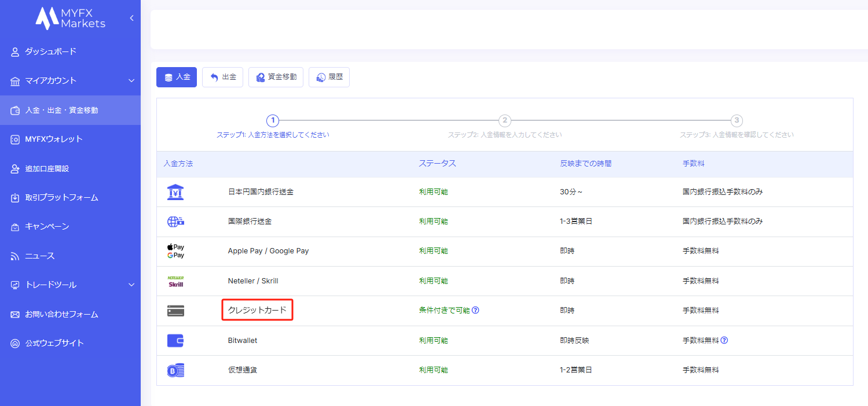Click help icon beside Bitwallet 手数料無料
868x406 pixels.
tap(724, 340)
